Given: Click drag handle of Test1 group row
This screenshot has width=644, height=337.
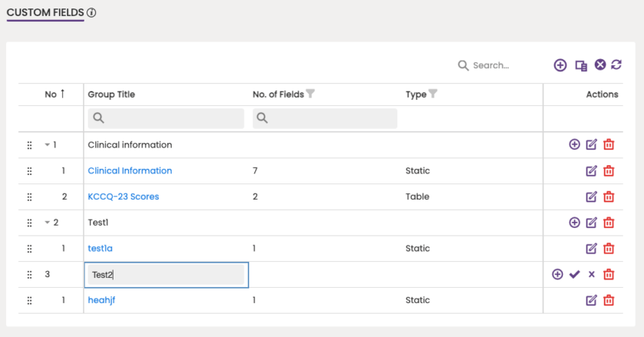Looking at the screenshot, I should click(30, 223).
